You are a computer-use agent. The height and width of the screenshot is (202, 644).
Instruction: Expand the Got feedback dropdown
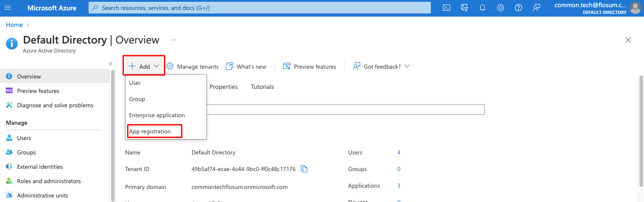pos(381,66)
